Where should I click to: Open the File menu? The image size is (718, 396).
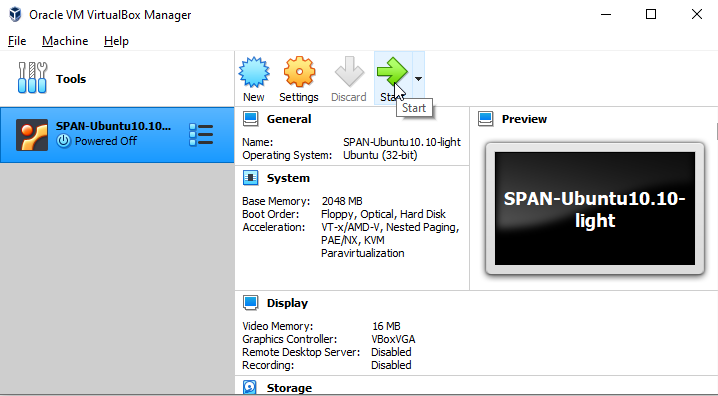tap(17, 41)
